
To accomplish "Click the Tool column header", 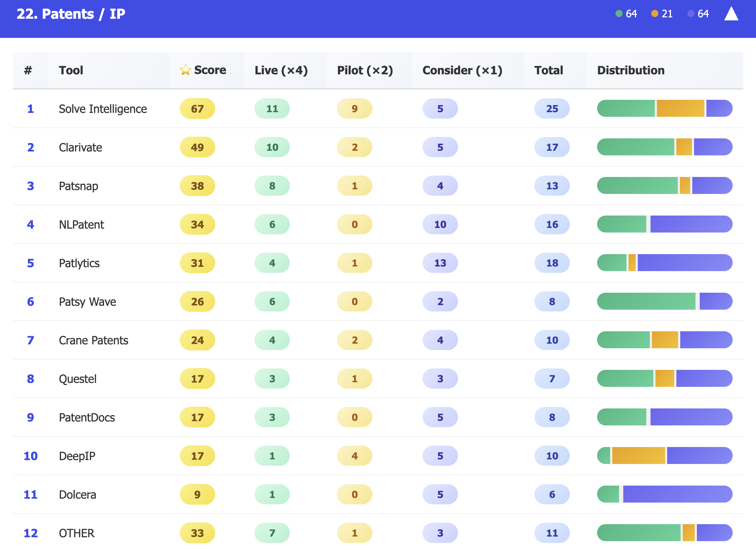I will pos(71,70).
